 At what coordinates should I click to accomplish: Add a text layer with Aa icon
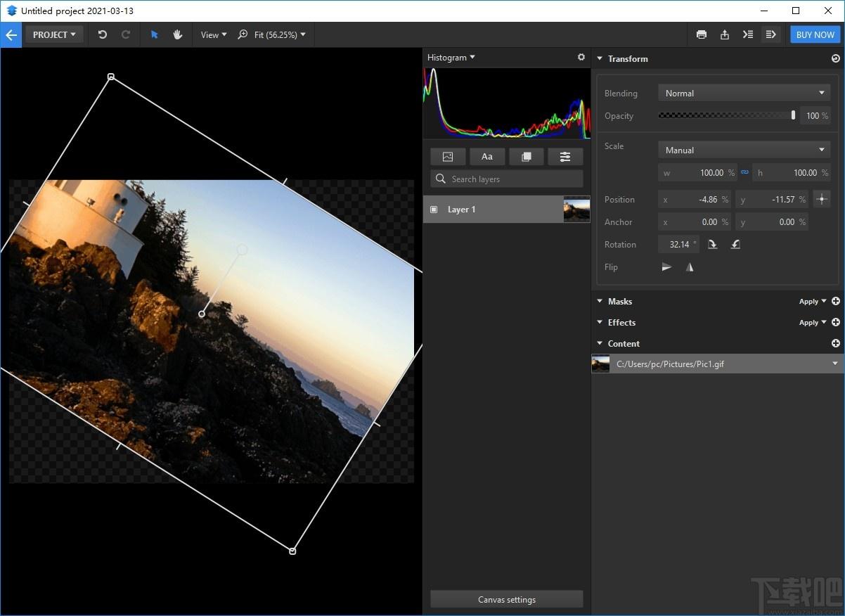pos(487,157)
